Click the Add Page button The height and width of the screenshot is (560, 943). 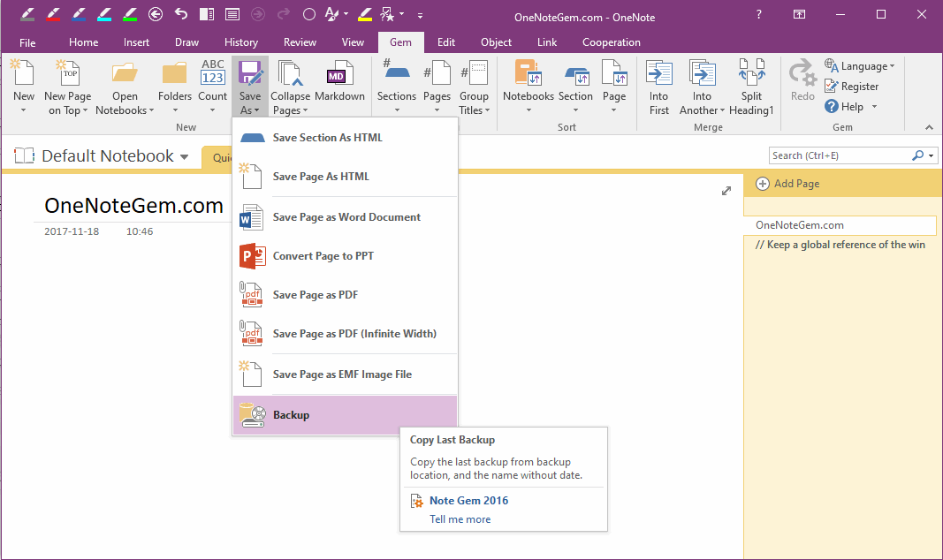point(787,184)
